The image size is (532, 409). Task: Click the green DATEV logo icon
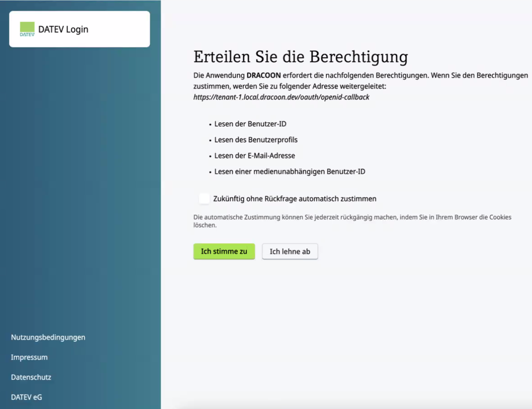click(x=27, y=29)
